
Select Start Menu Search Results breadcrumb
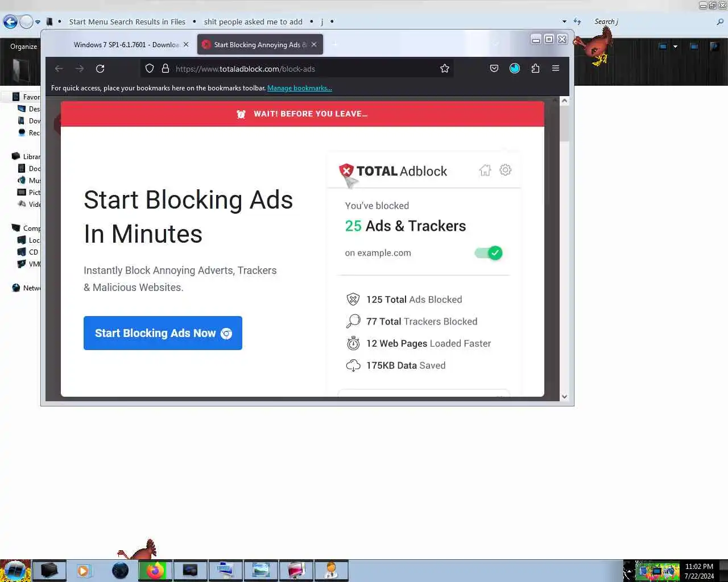127,22
